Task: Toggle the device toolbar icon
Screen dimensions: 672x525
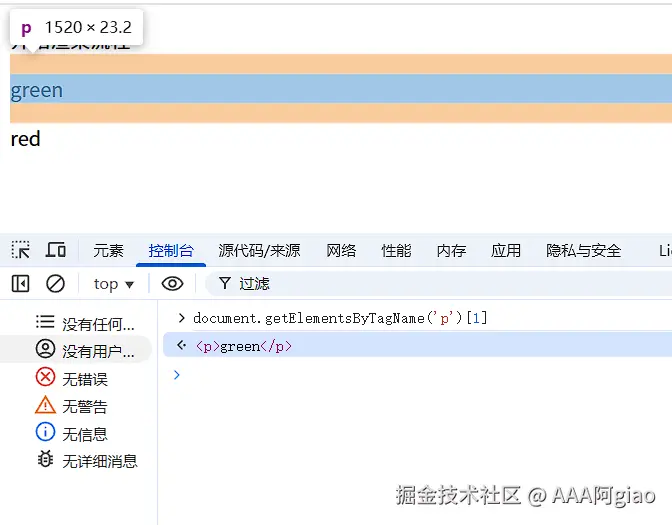Action: pyautogui.click(x=56, y=250)
